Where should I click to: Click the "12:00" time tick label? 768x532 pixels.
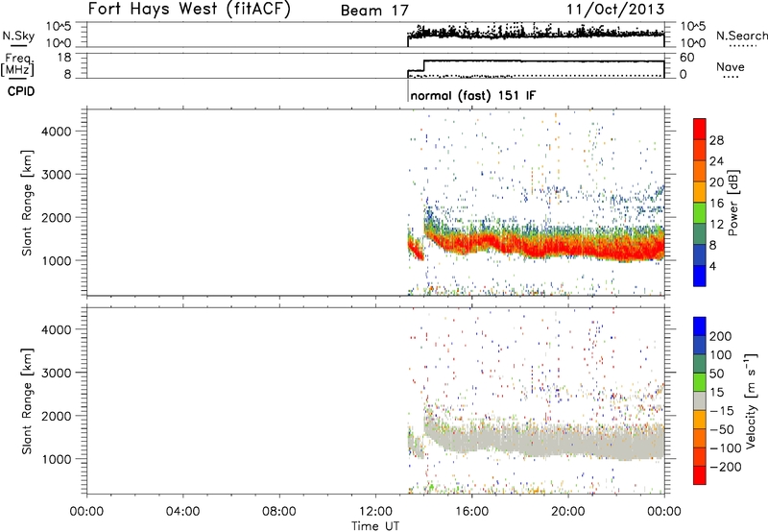coord(375,512)
